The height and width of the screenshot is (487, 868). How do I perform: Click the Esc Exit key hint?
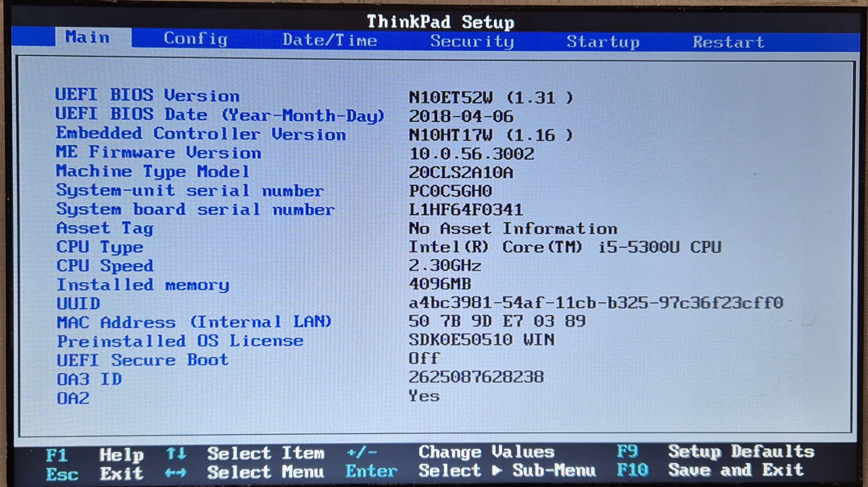pyautogui.click(x=95, y=474)
